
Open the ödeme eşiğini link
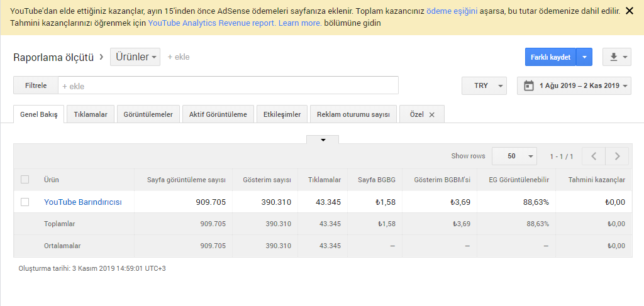[452, 11]
